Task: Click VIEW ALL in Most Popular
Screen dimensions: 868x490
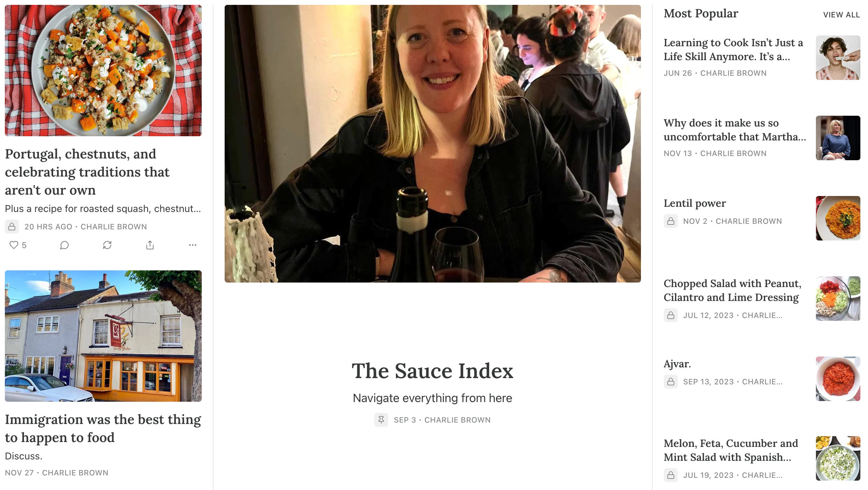Action: coord(842,15)
